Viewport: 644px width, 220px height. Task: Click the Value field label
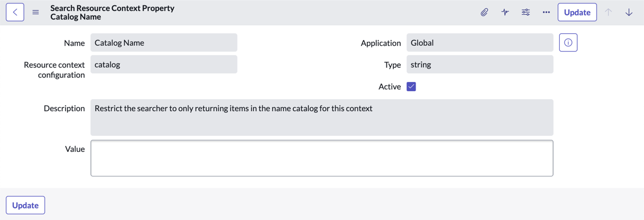(75, 150)
